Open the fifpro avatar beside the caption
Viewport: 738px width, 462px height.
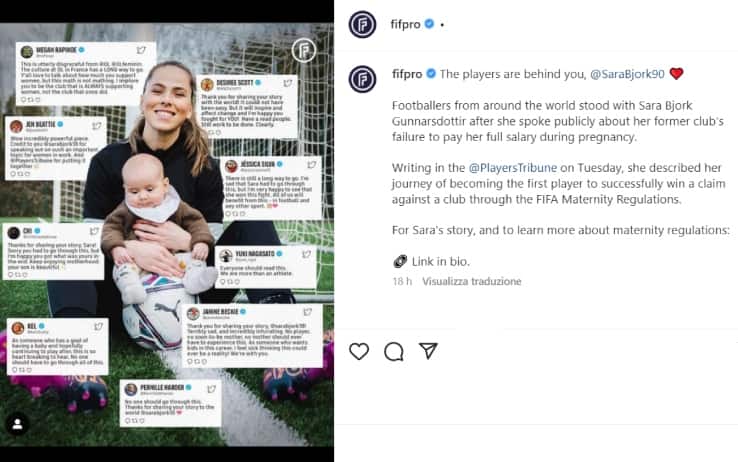click(362, 79)
